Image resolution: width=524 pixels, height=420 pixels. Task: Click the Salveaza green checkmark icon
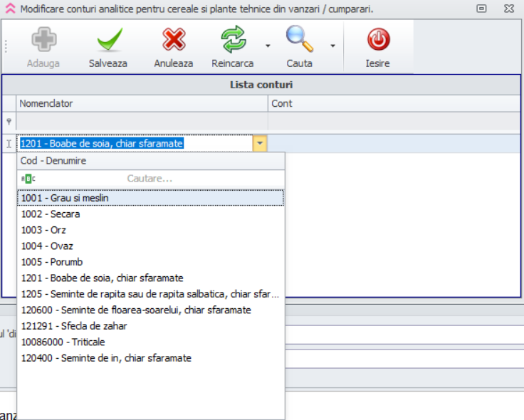108,41
